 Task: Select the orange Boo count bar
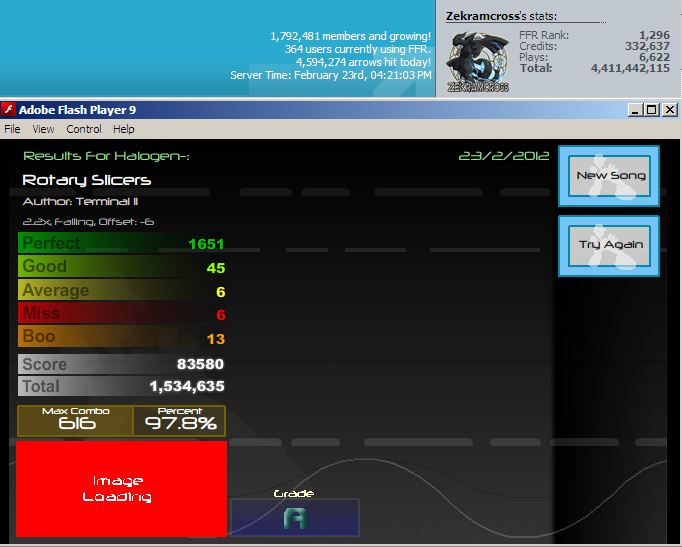[122, 337]
